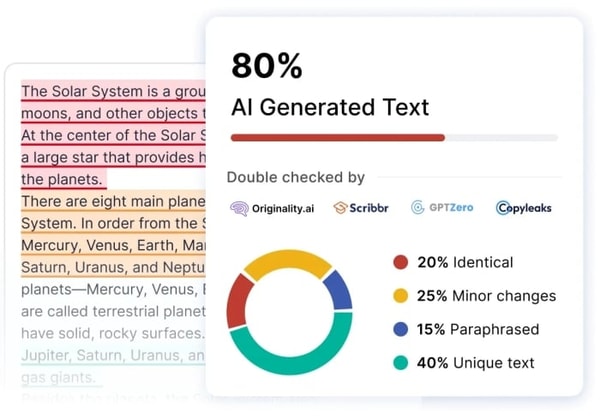Click the "80%" score heading
Viewport: 600px width, 419px height.
pyautogui.click(x=266, y=66)
